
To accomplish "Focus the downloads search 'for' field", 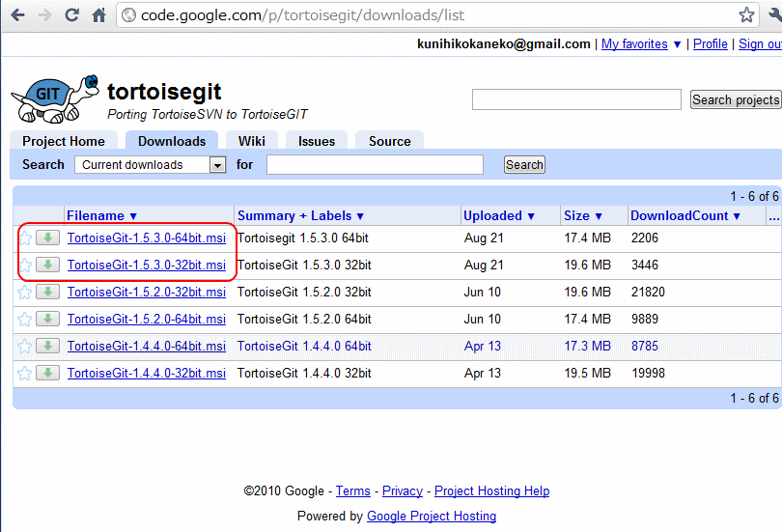I will tap(375, 164).
